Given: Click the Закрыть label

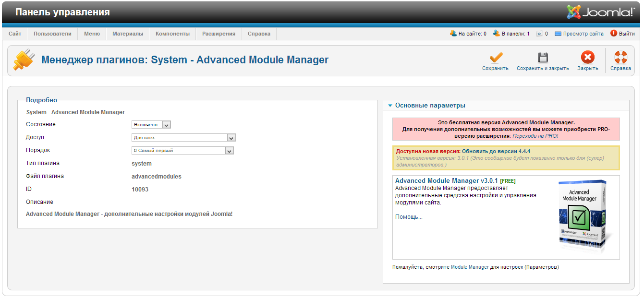Looking at the screenshot, I should [x=588, y=69].
